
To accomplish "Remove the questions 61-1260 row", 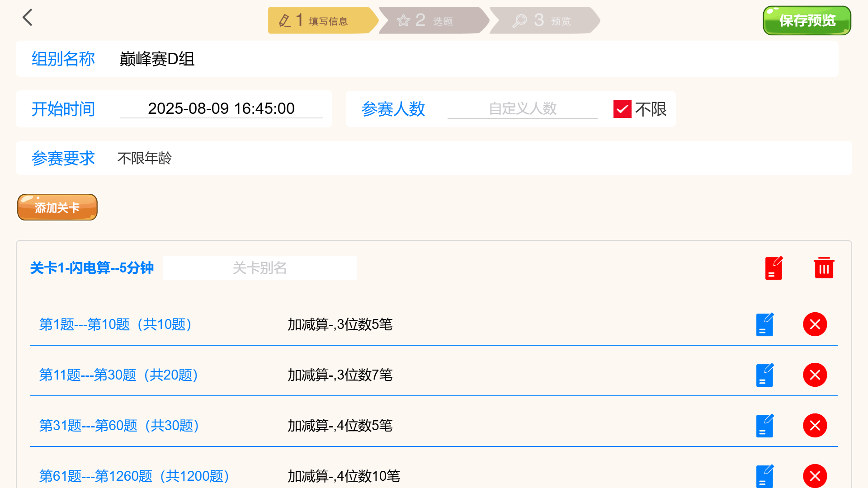I will coord(815,476).
